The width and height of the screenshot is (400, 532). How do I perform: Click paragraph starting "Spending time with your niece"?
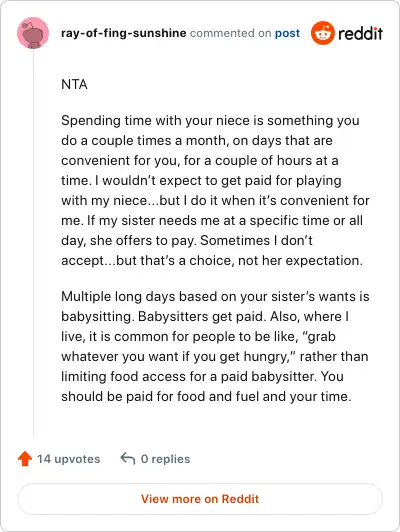point(215,190)
